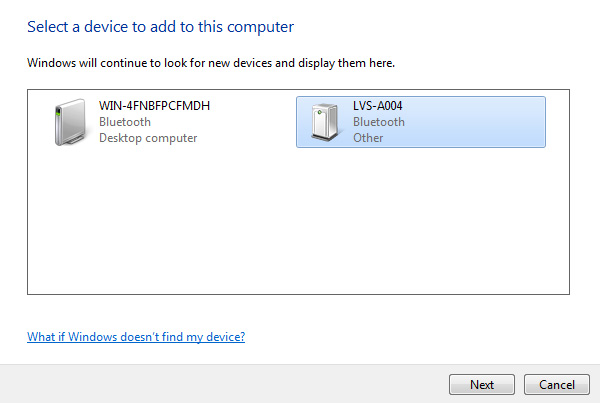Choose the WIN-4FNBFPCFMDH device name
This screenshot has width=600, height=403.
click(154, 106)
